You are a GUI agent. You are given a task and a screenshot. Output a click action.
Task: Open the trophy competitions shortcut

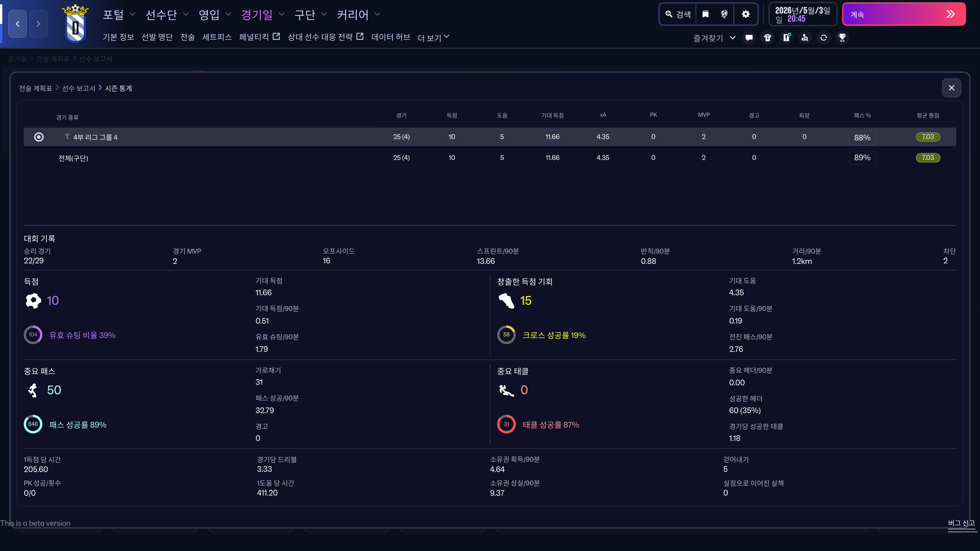[842, 38]
